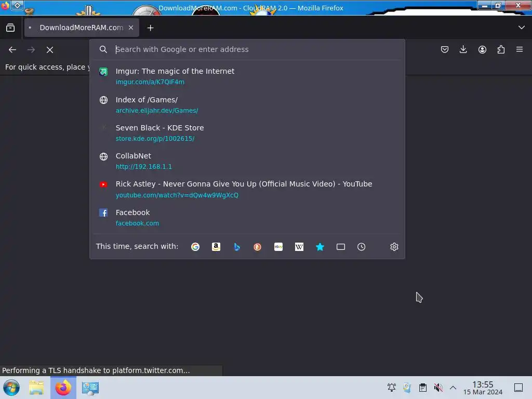This screenshot has height=399, width=532.
Task: Open Save to Pocket icon
Action: click(x=445, y=49)
